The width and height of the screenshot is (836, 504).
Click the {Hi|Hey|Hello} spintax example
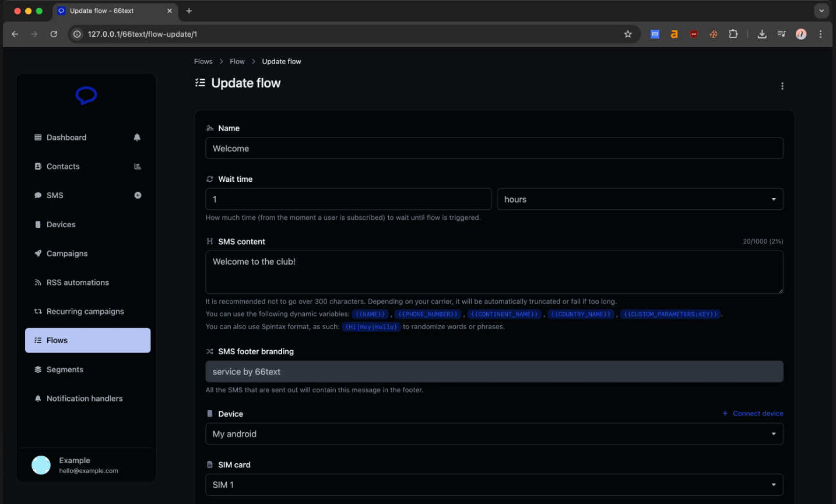click(371, 327)
